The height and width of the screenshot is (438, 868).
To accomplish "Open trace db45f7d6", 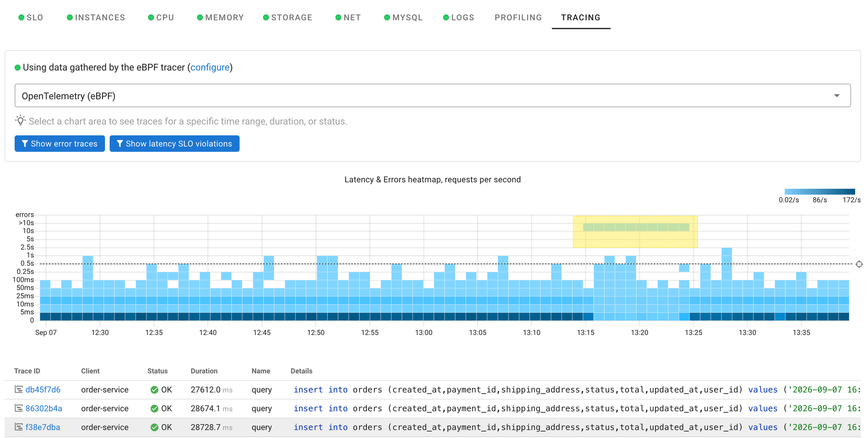I will (43, 390).
